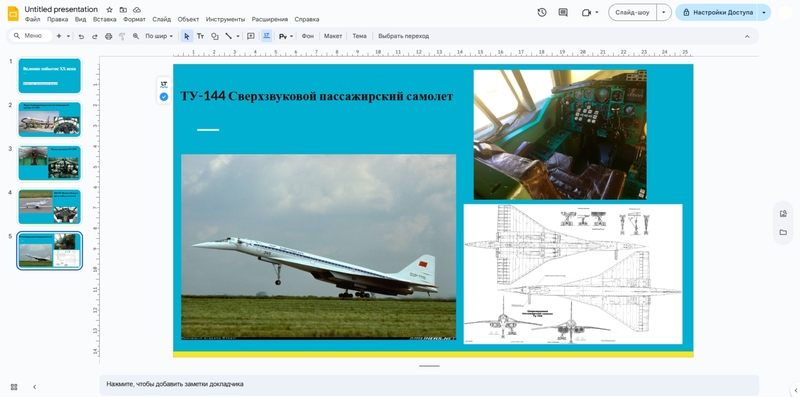Open grid view at bottom left

[x=14, y=387]
